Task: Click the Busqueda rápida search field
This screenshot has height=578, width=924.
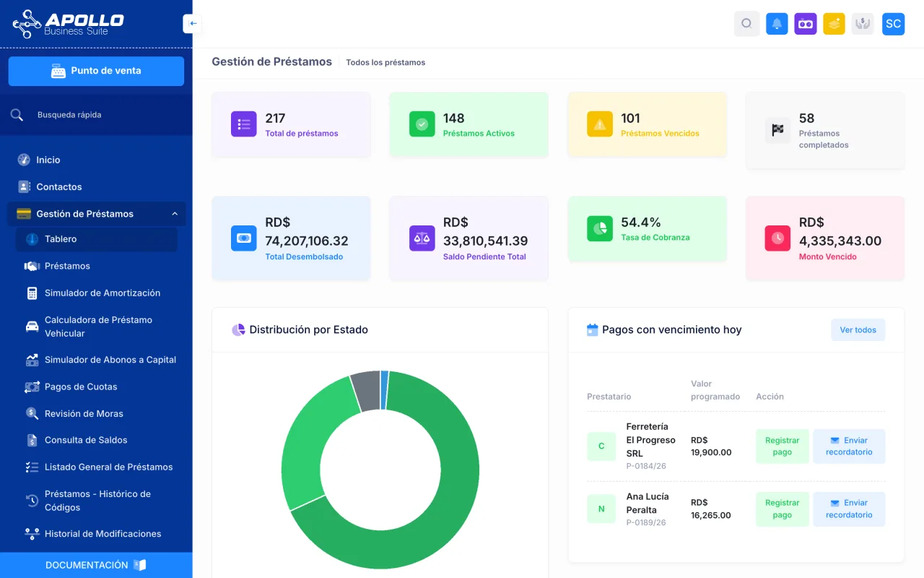Action: pos(96,115)
